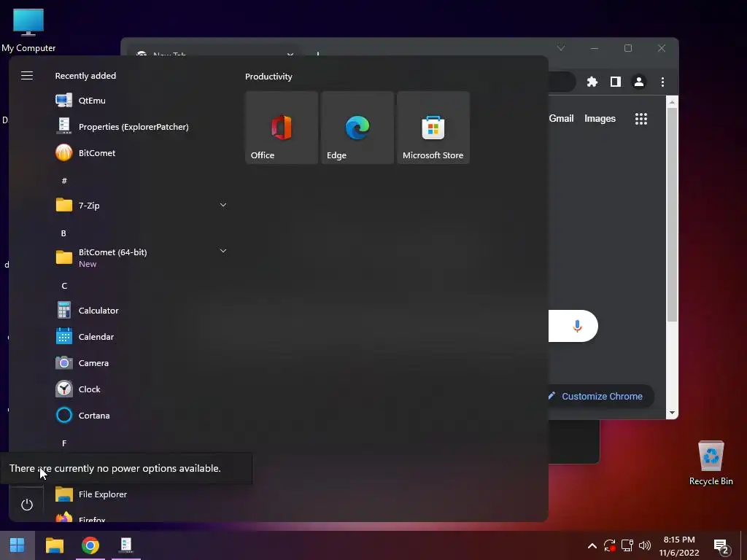Open Chrome three-dot menu
The height and width of the screenshot is (560, 747).
tap(662, 82)
